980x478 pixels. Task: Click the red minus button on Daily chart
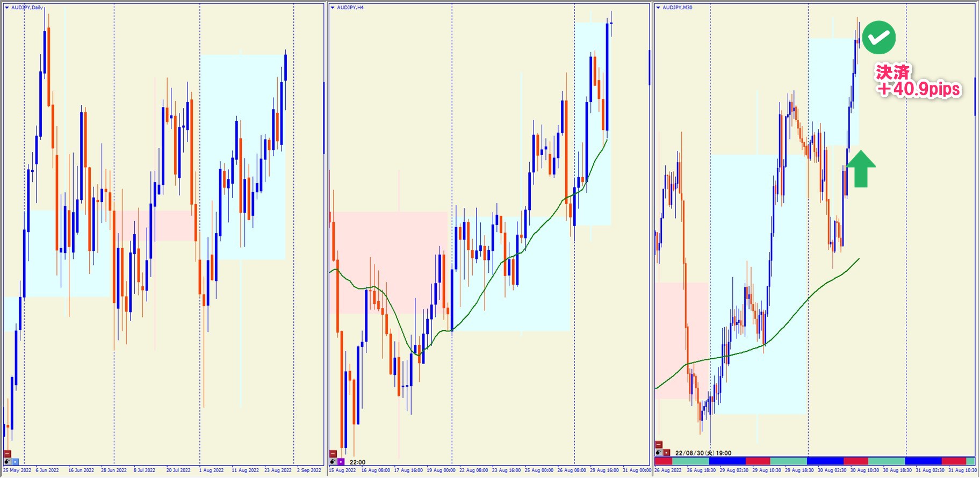[x=8, y=454]
